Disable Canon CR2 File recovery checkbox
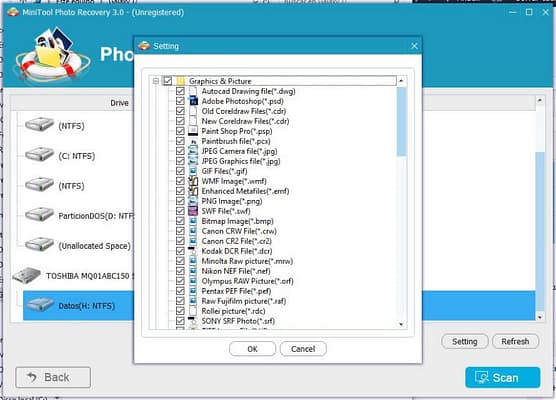The height and width of the screenshot is (400, 556). 180,241
